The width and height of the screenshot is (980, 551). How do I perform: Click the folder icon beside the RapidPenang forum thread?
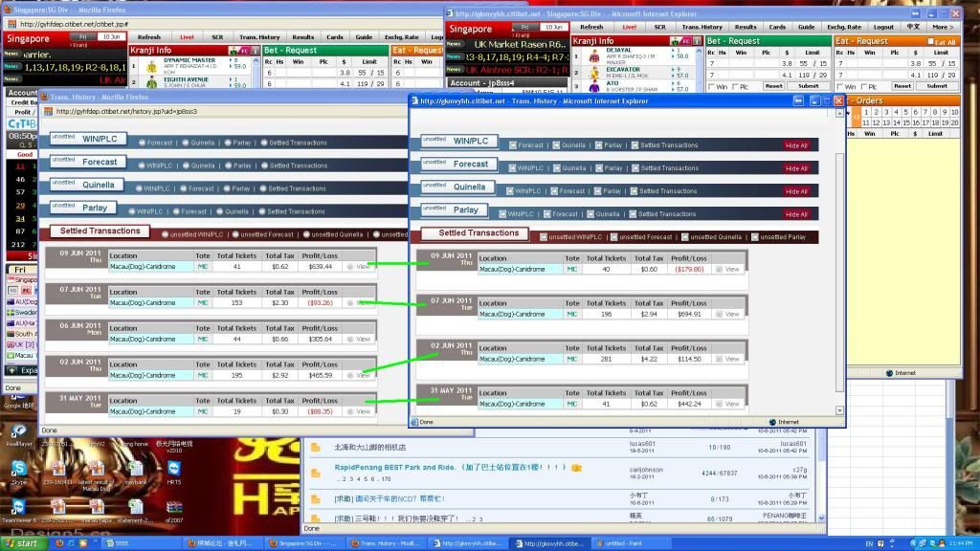point(316,474)
